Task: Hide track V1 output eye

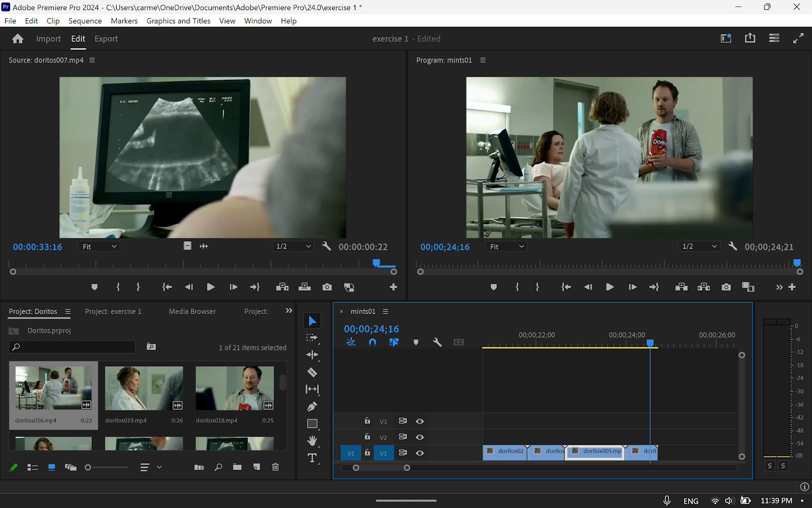Action: point(420,453)
